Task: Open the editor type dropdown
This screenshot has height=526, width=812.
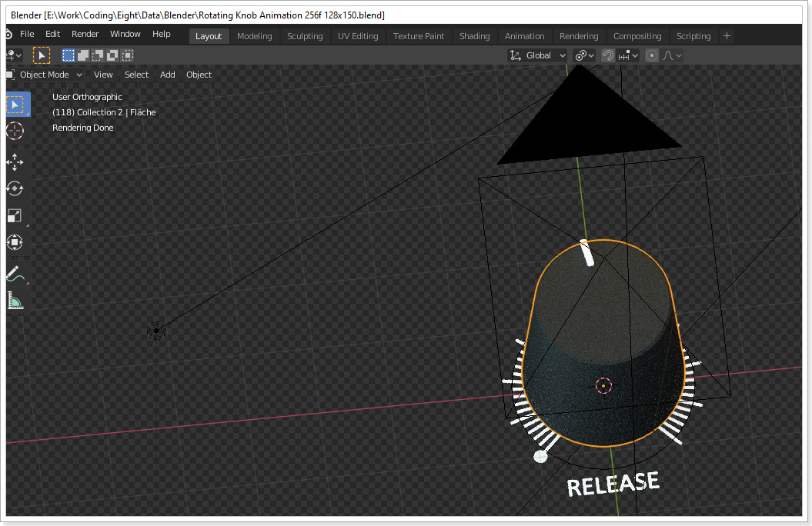Action: click(x=14, y=55)
